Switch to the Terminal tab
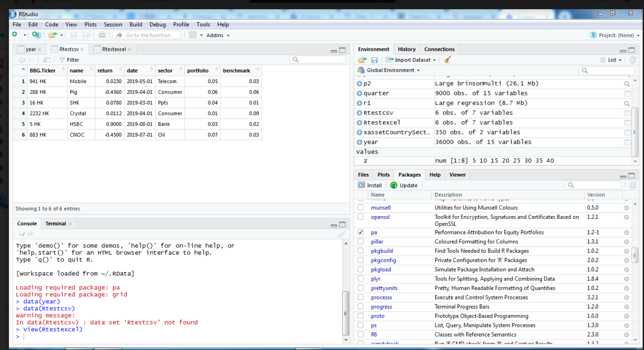 pyautogui.click(x=56, y=224)
